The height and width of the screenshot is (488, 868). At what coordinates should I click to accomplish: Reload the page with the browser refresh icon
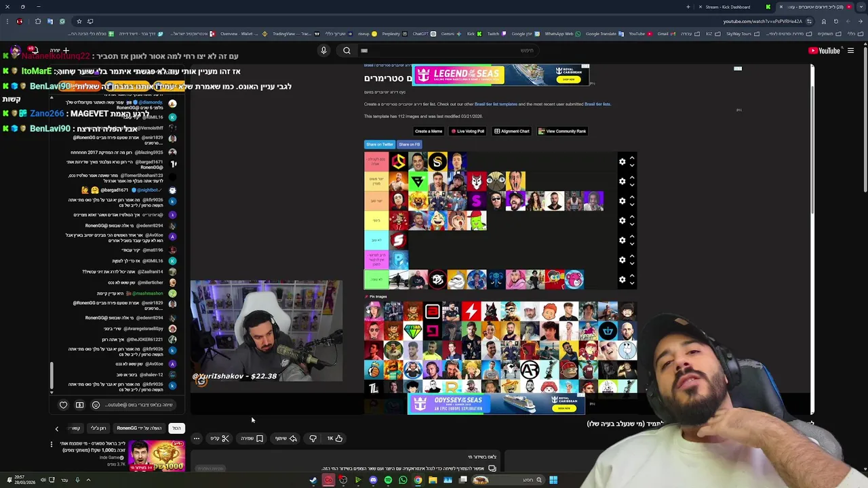click(x=836, y=21)
